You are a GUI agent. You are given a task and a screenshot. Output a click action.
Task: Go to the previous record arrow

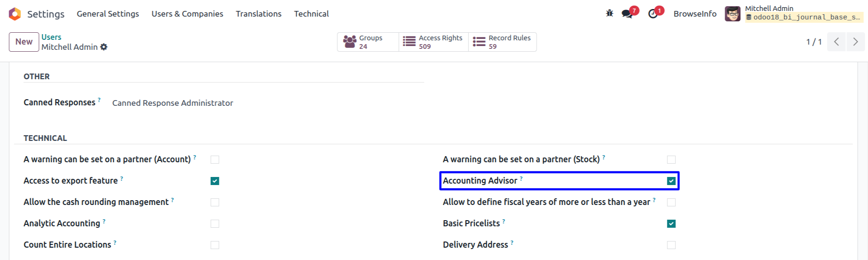(x=836, y=42)
